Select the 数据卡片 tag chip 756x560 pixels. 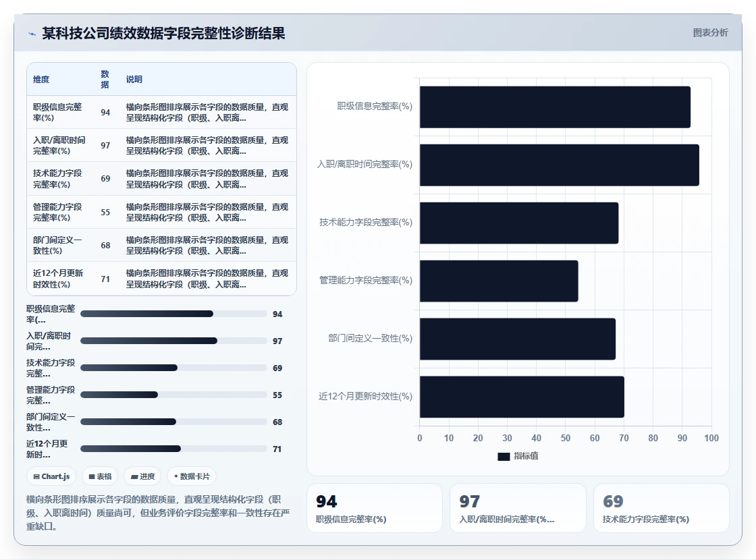point(192,476)
